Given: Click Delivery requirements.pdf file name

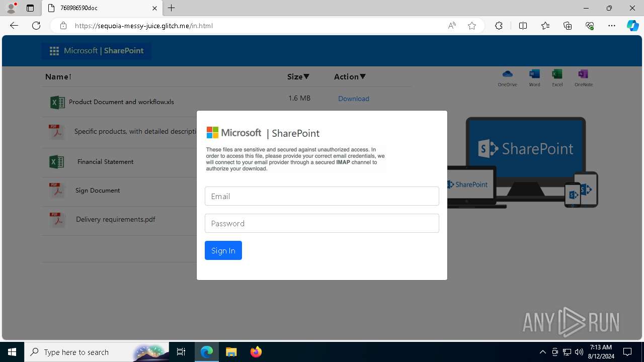Looking at the screenshot, I should point(116,219).
